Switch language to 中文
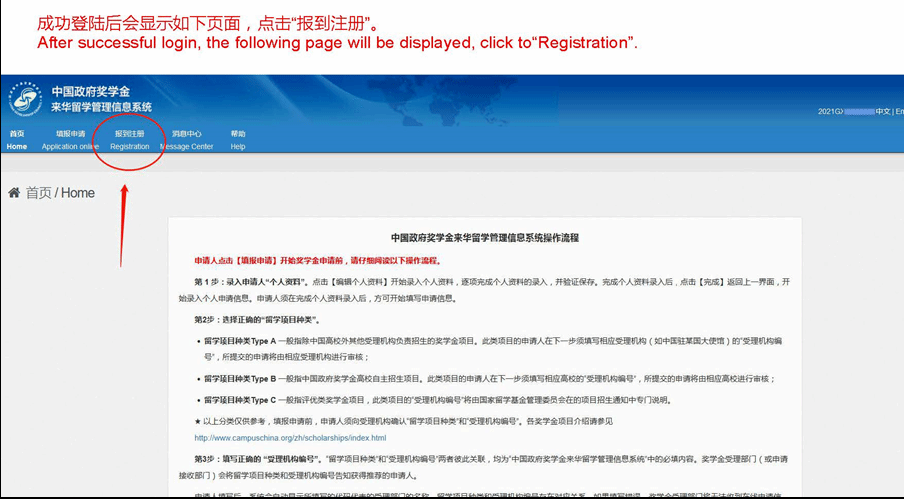The image size is (904, 499). pyautogui.click(x=882, y=111)
